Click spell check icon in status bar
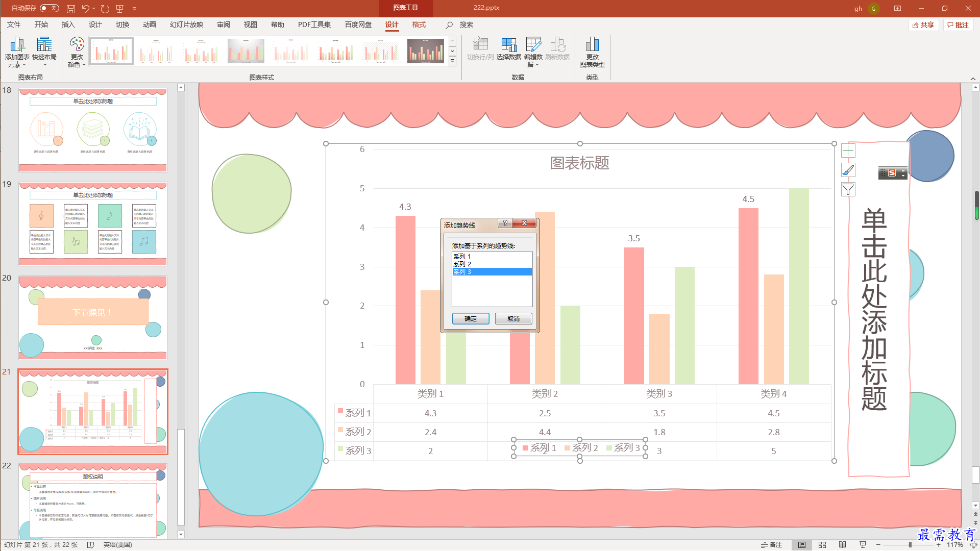The width and height of the screenshot is (980, 551). (91, 545)
